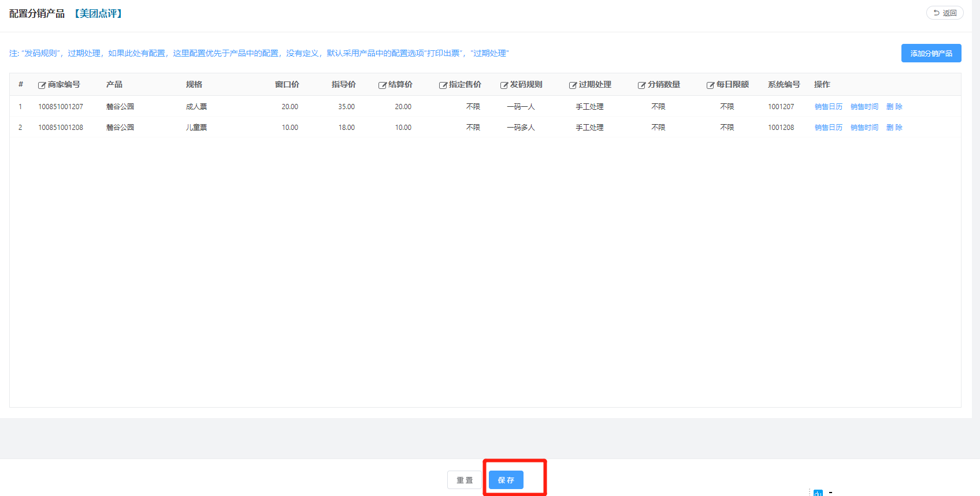980x496 pixels.
Task: Click the 重置 reset button
Action: [x=465, y=480]
